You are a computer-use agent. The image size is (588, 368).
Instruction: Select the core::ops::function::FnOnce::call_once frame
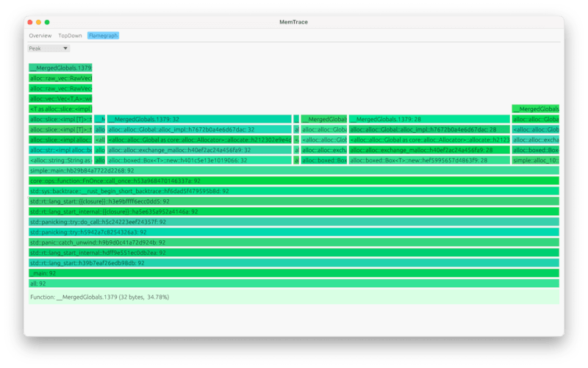[x=294, y=180]
